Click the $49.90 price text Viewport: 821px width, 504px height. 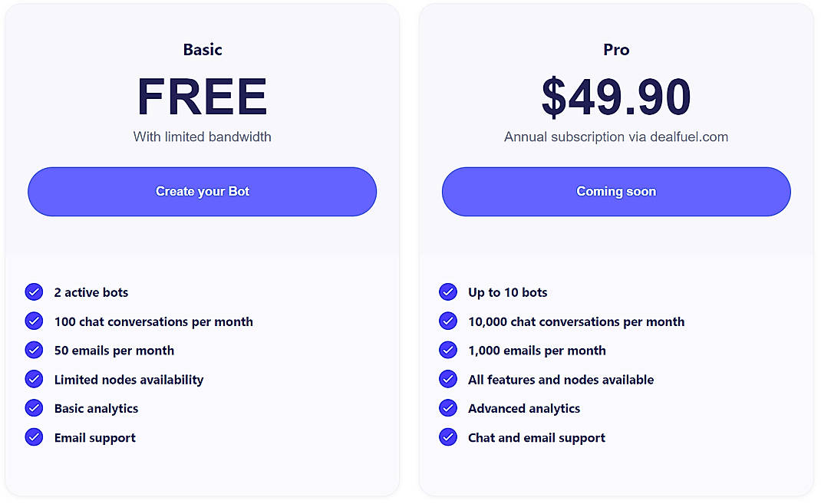[x=616, y=97]
